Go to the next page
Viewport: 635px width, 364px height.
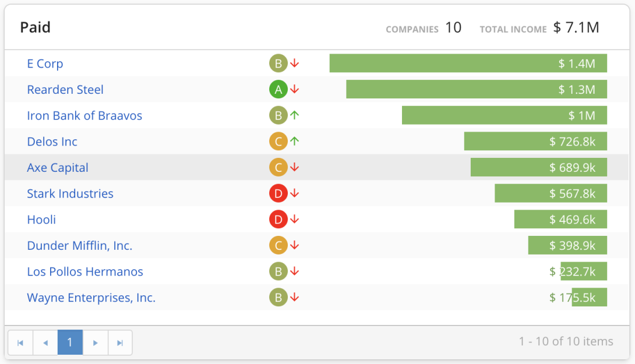coord(96,342)
